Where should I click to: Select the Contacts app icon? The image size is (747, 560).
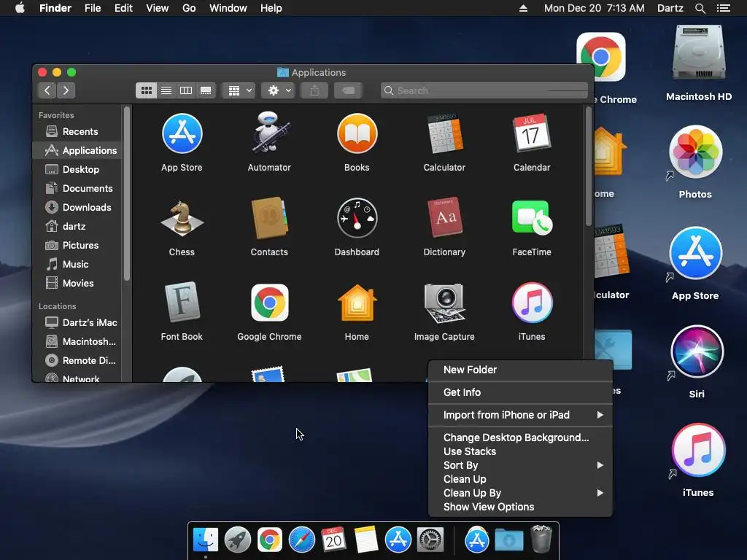click(269, 218)
